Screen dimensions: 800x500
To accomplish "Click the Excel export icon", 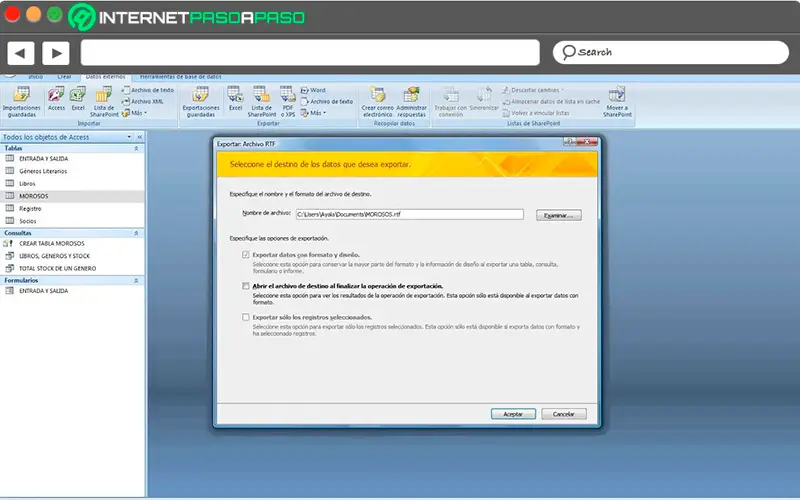I will point(235,99).
